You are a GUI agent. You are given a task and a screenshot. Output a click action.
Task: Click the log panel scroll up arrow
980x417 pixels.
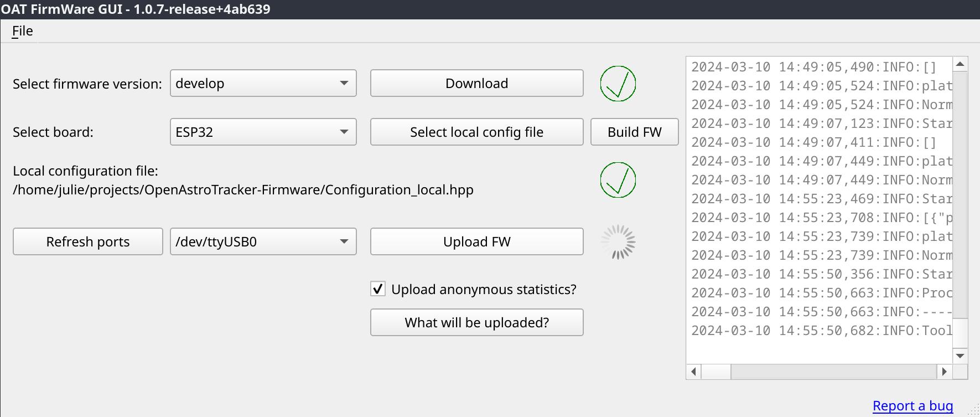click(x=960, y=64)
